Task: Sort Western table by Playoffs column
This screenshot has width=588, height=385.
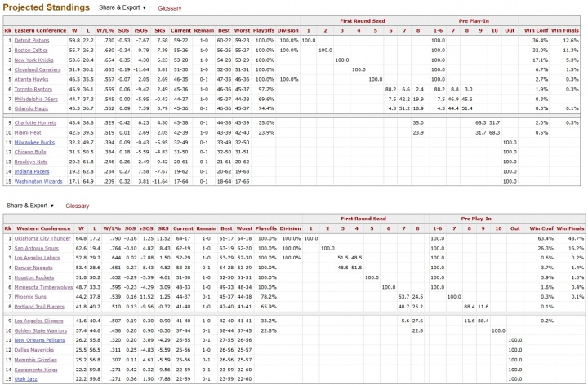Action: 265,228
